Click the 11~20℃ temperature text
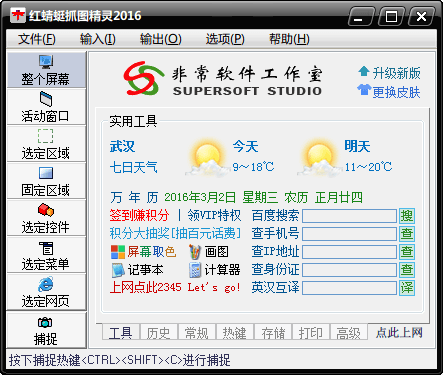Screen dimensions: 443x375 pyautogui.click(x=368, y=167)
